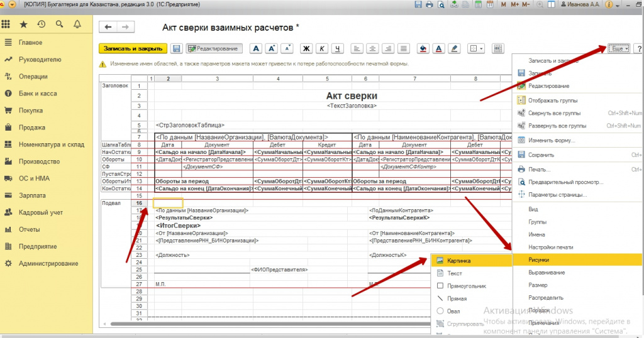This screenshot has width=644, height=338.
Task: Align text right in the toolbar
Action: click(387, 48)
